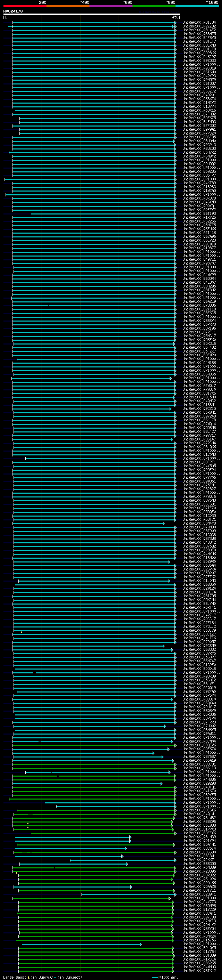Screen dimensions: 222x980
Task: Select hit label UniRef100_Q5AAZ6
Action: point(199,886)
